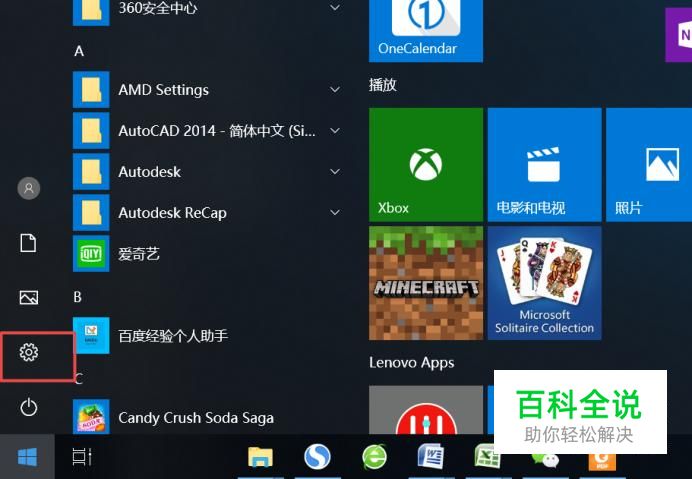
Task: Click the Windows Start button
Action: tap(27, 457)
